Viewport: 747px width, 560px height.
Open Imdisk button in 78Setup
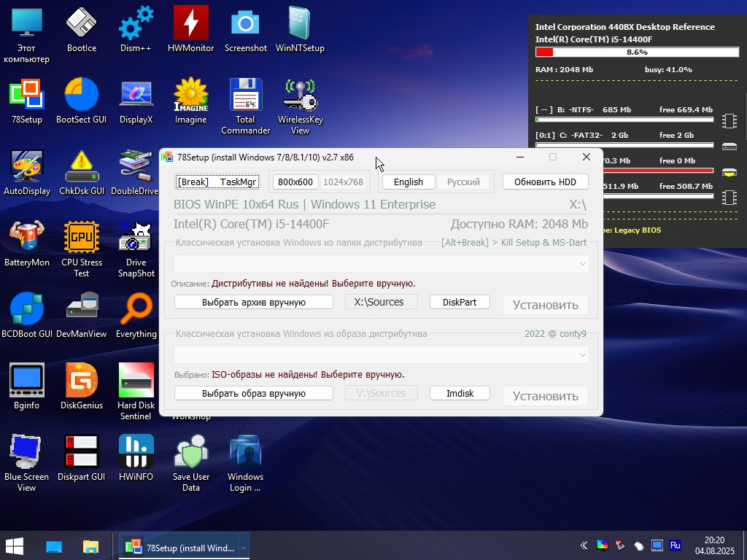[x=460, y=393]
